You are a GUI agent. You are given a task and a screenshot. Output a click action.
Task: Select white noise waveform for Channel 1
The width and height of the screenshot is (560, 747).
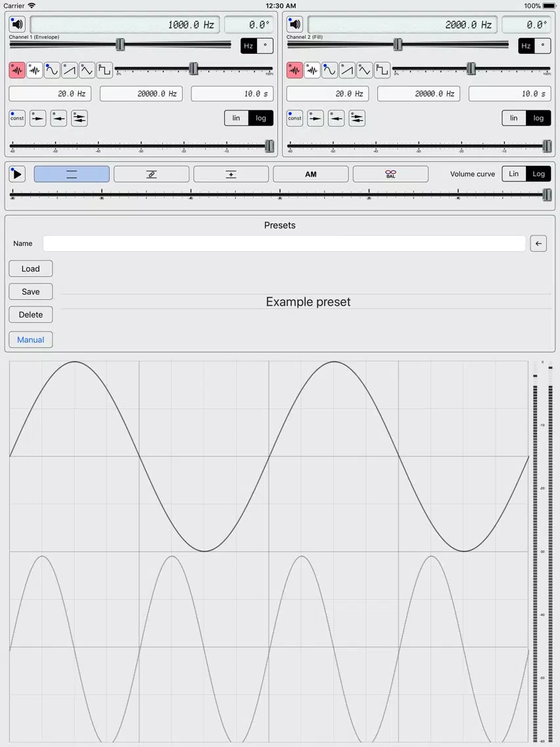[34, 70]
